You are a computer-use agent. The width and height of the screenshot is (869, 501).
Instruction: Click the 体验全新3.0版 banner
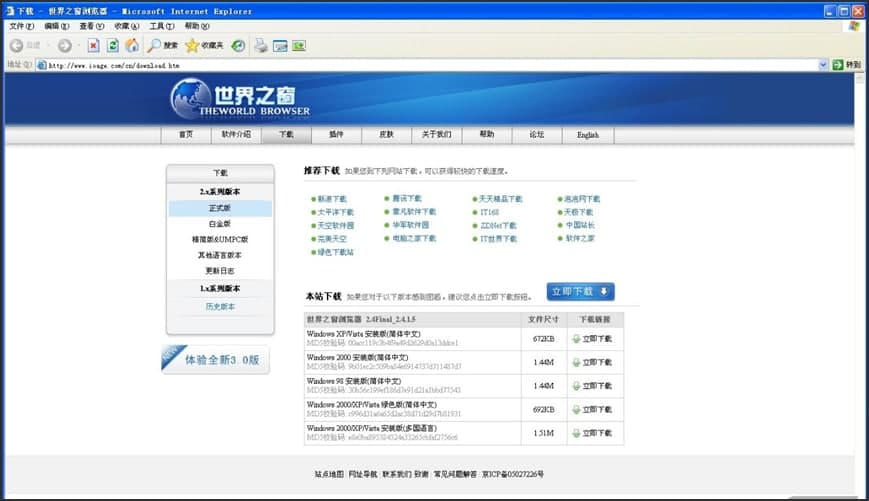tap(216, 359)
